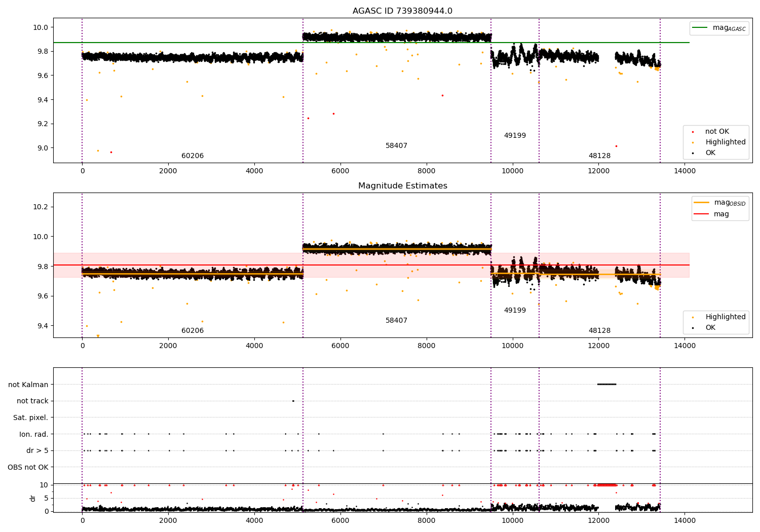Click the green line sample in top legend
Viewport: 760px width, 532px height.
click(700, 28)
